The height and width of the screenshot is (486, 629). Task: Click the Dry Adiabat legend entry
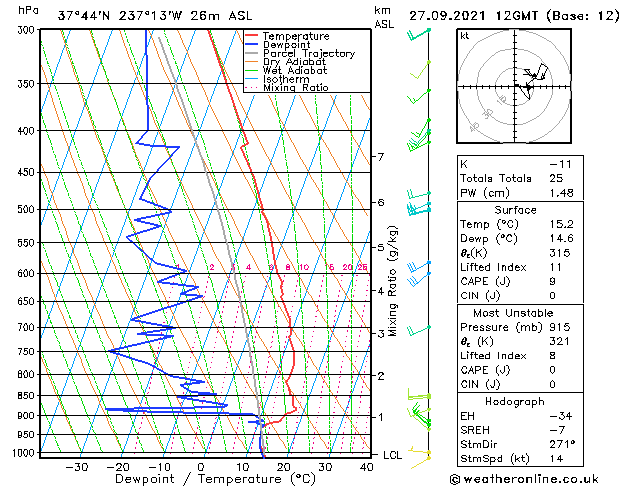294,62
